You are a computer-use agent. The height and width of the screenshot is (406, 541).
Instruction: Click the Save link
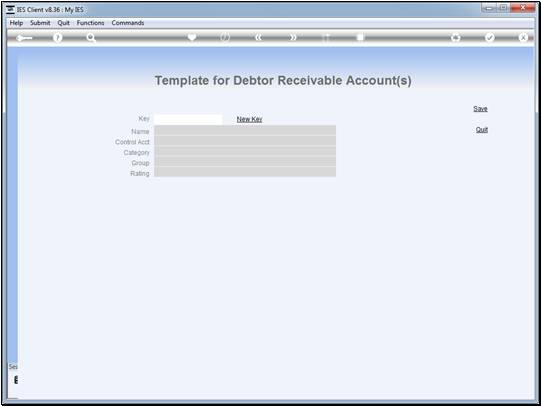[x=480, y=109]
